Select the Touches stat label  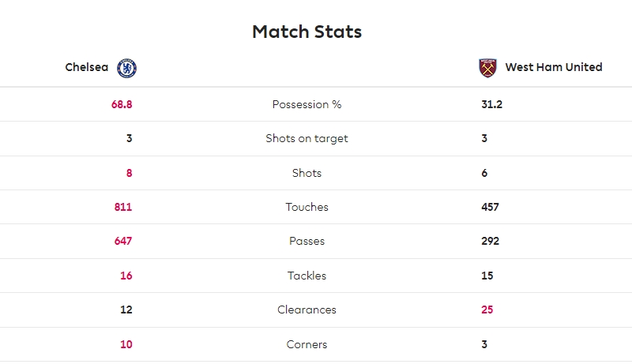point(307,207)
